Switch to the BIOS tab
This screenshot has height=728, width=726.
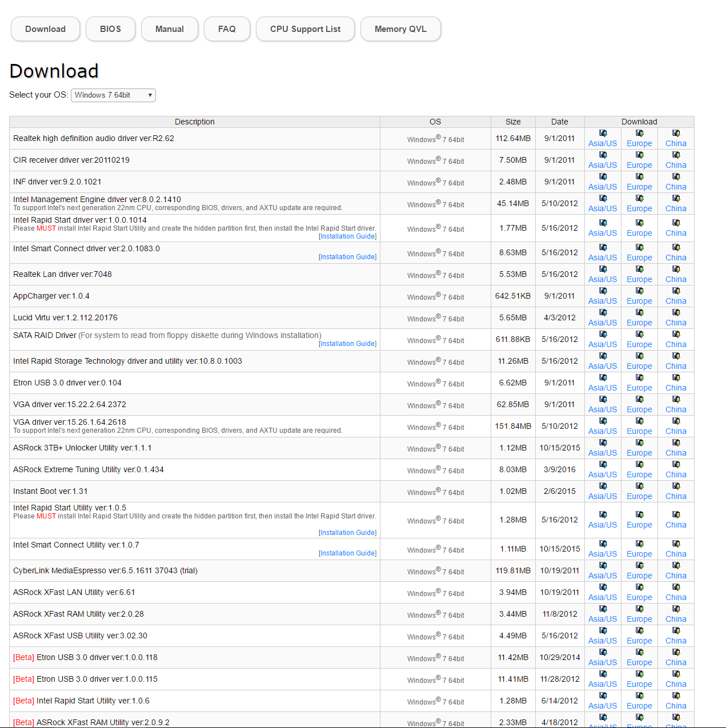click(x=110, y=29)
